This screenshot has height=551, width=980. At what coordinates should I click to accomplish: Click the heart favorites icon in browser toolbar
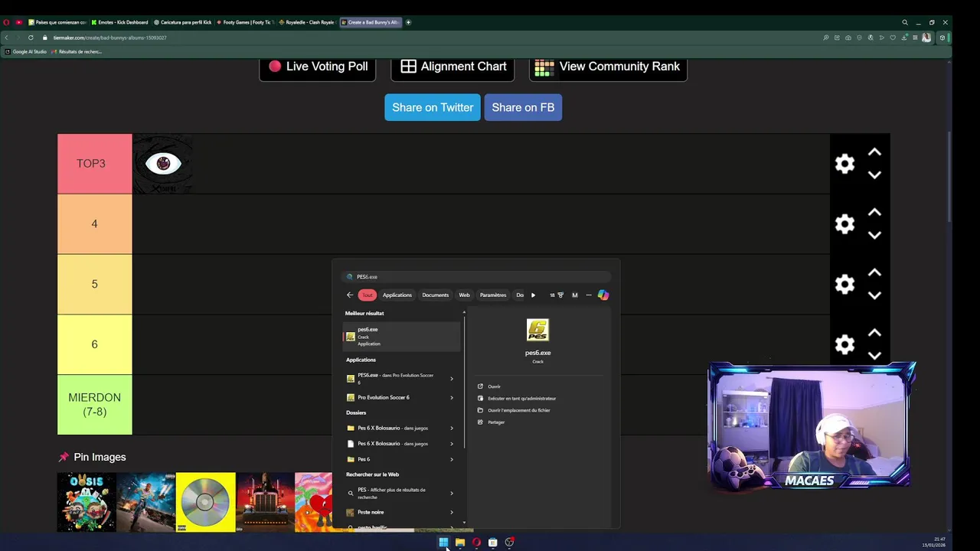pos(893,37)
